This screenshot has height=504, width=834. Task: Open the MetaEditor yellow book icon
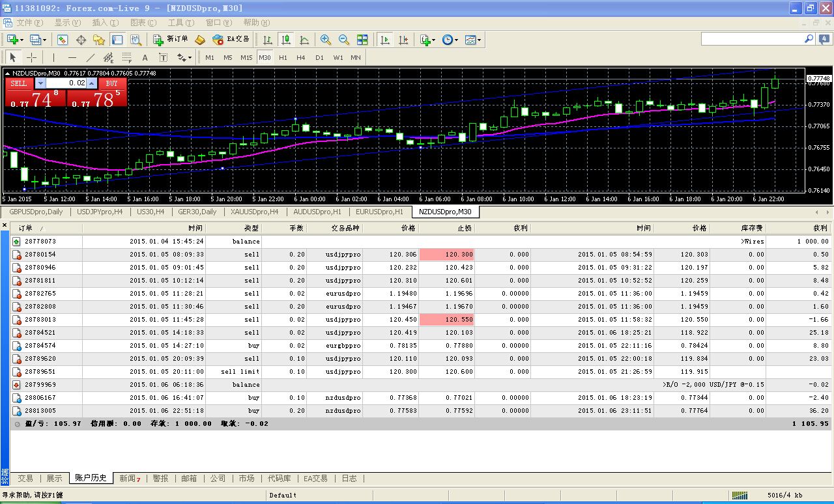[x=200, y=40]
